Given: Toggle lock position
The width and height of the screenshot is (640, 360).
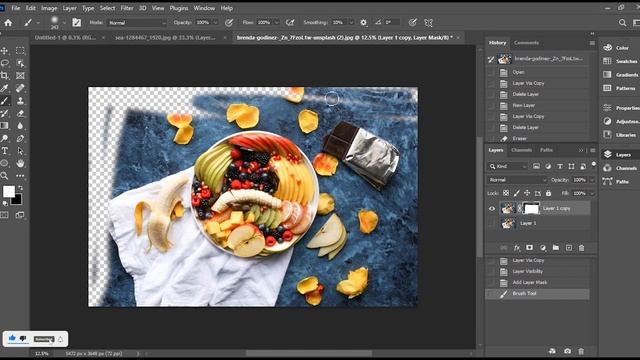Looking at the screenshot, I should [x=527, y=193].
